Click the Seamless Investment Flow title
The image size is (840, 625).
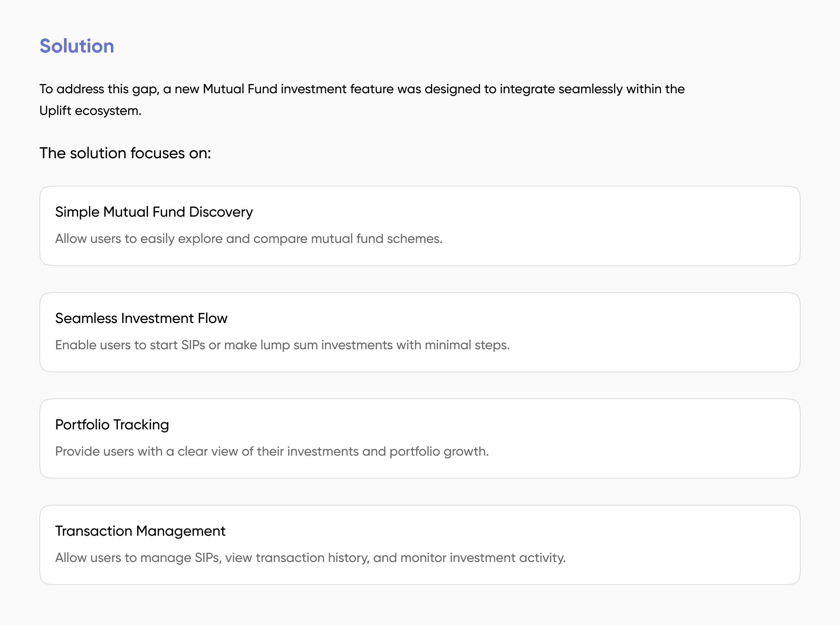(x=141, y=318)
